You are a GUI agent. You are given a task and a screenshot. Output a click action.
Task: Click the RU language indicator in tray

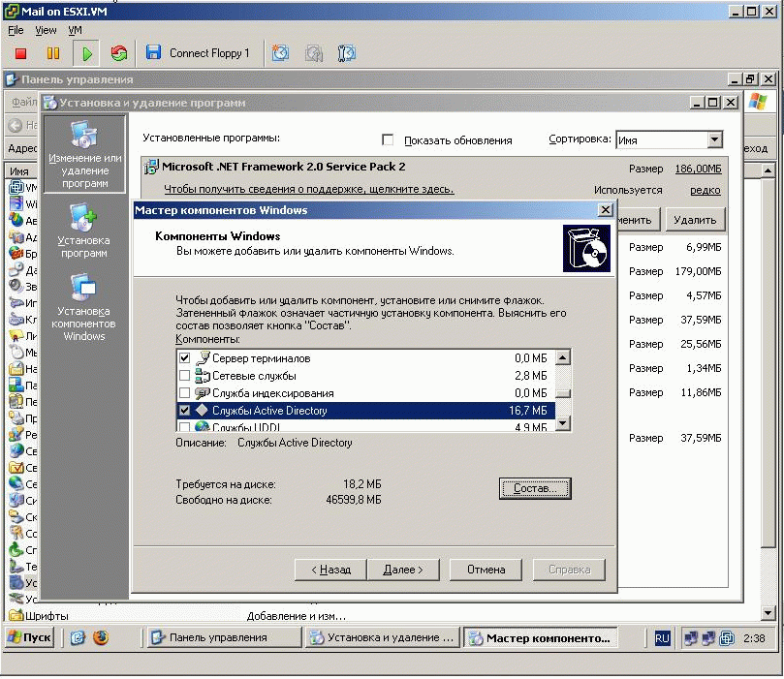(662, 638)
